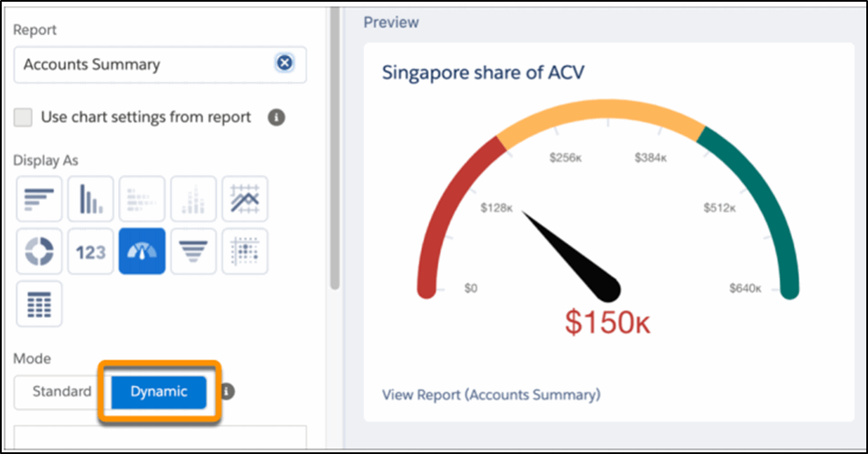Choose the stacked vertical bar chart type
The width and height of the screenshot is (868, 454).
(x=193, y=200)
